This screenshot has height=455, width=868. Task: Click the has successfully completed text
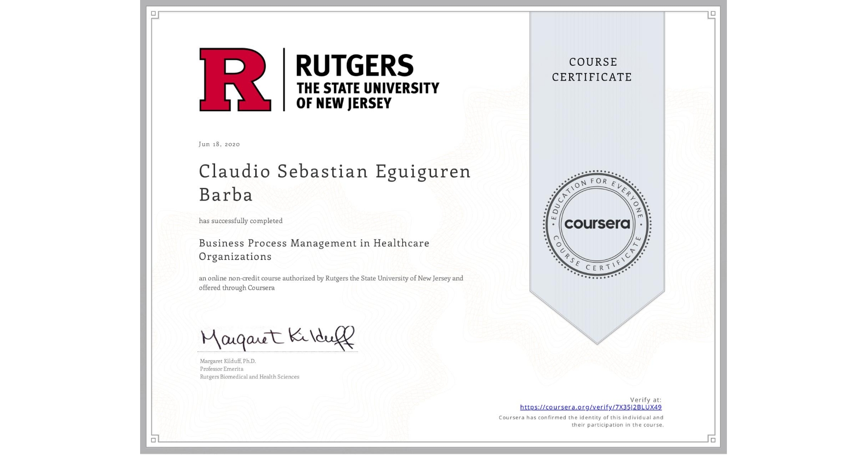point(240,221)
